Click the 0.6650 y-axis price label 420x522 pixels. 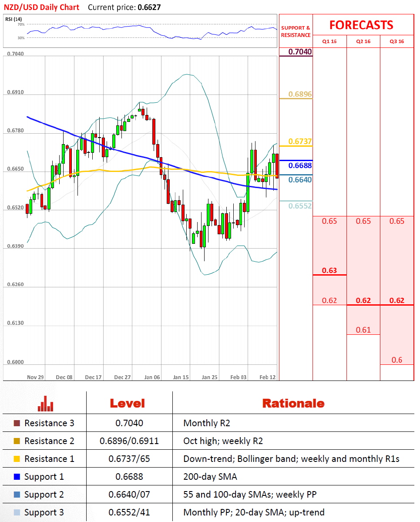[16, 169]
